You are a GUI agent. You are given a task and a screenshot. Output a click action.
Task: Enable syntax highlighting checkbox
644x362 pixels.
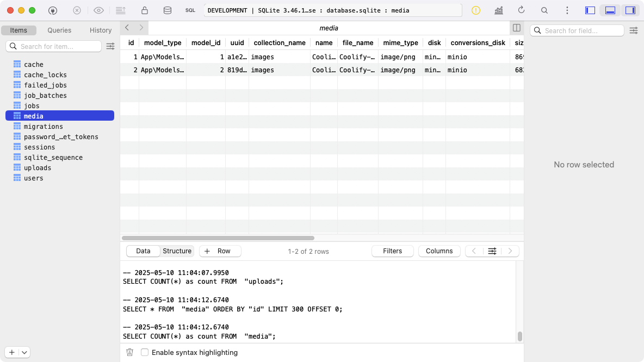point(145,352)
